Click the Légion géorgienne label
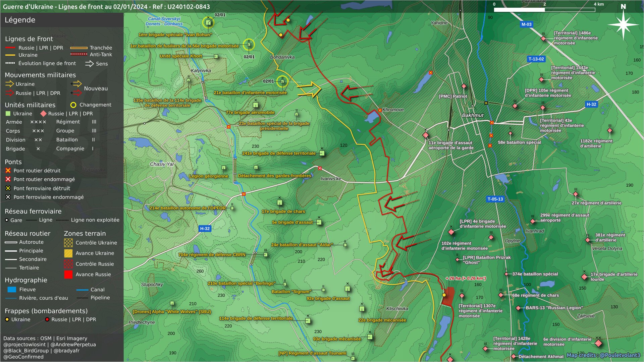Viewport: 644px width, 362px height. point(209,176)
